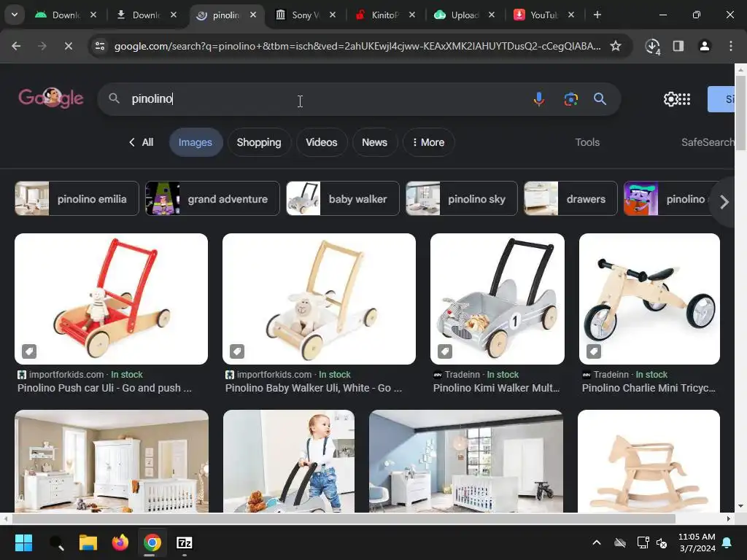Screen dimensions: 747x560
Task: Filter by drawers chip
Action: point(570,198)
